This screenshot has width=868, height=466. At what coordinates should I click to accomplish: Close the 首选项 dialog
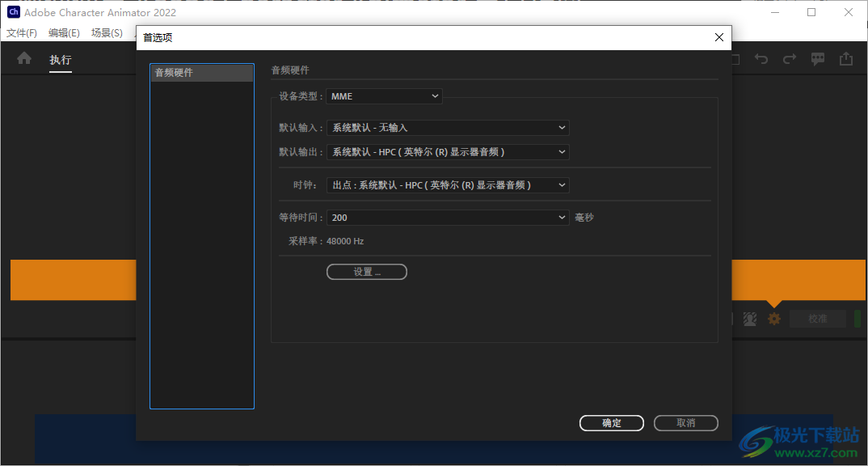[x=719, y=37]
